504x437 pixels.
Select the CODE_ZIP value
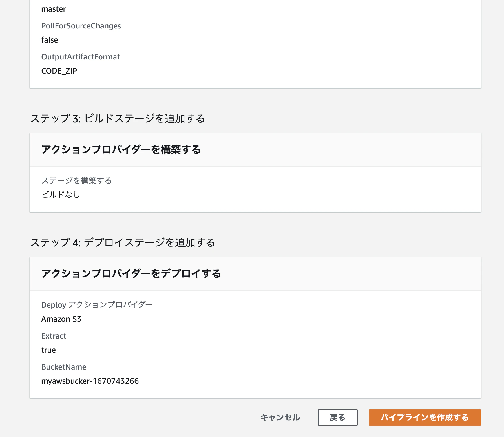click(x=59, y=71)
